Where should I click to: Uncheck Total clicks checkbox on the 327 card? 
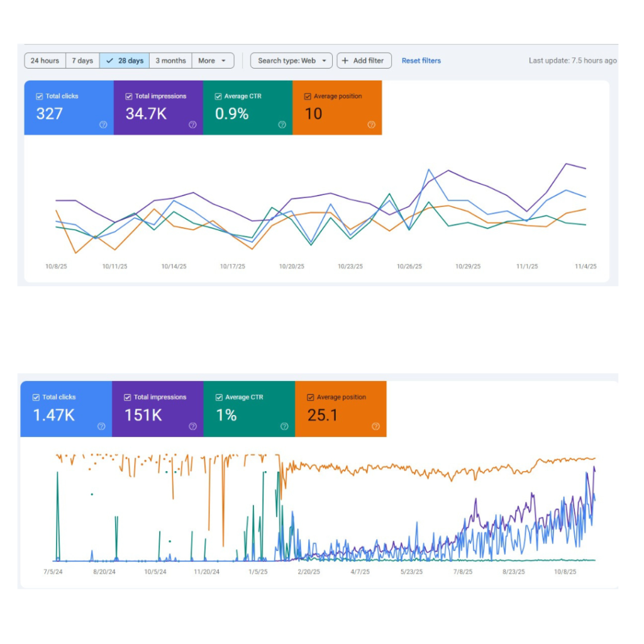(40, 96)
